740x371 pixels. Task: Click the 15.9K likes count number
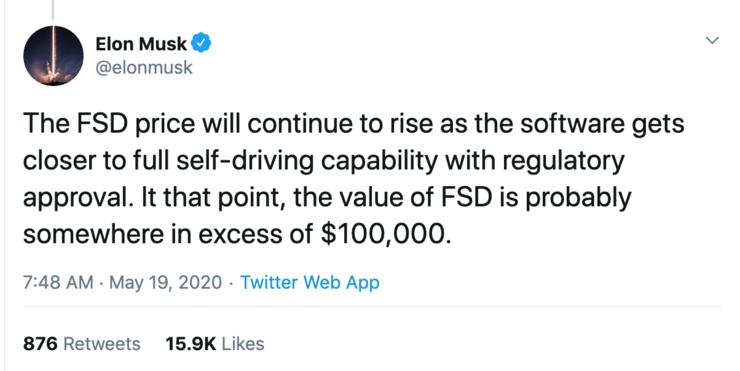tap(190, 344)
